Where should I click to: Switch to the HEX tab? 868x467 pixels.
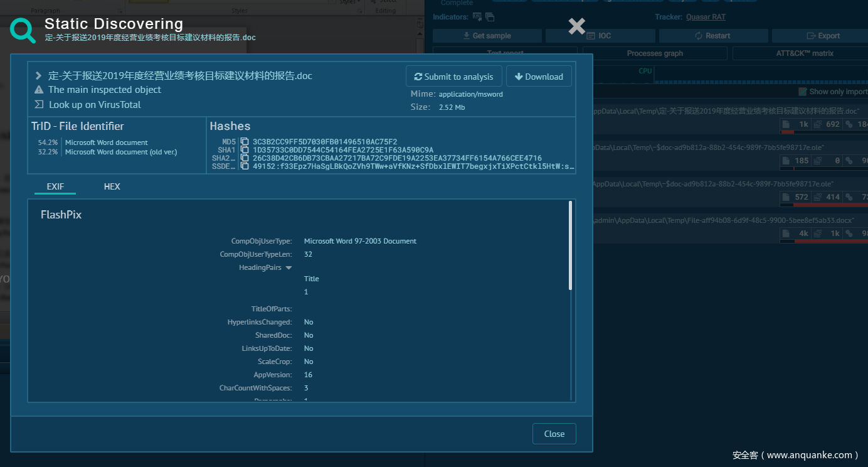[112, 186]
